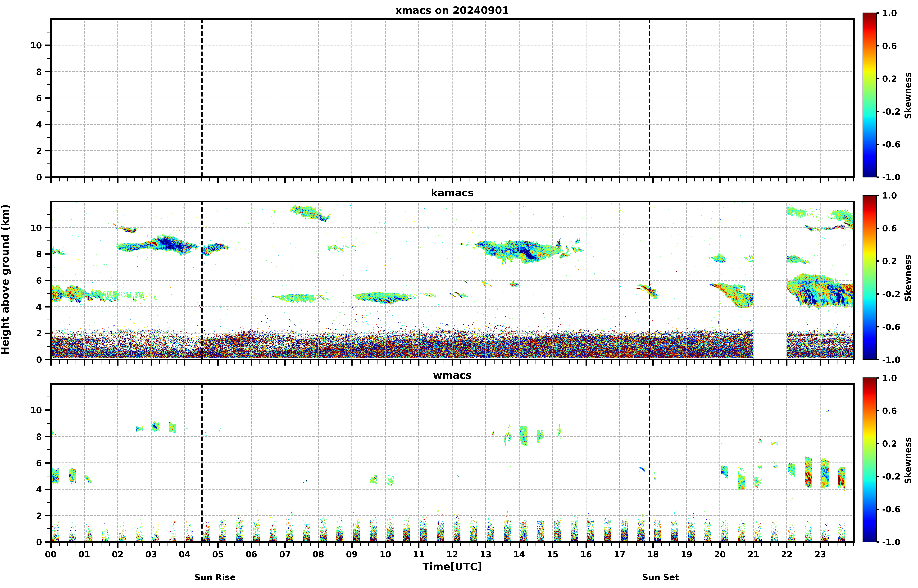918x588 pixels.
Task: Select height tick "8" on the xmacs panel
Action: 39,72
